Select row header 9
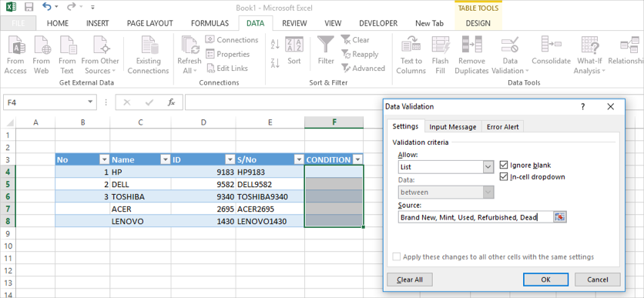Image resolution: width=644 pixels, height=298 pixels. tap(8, 233)
